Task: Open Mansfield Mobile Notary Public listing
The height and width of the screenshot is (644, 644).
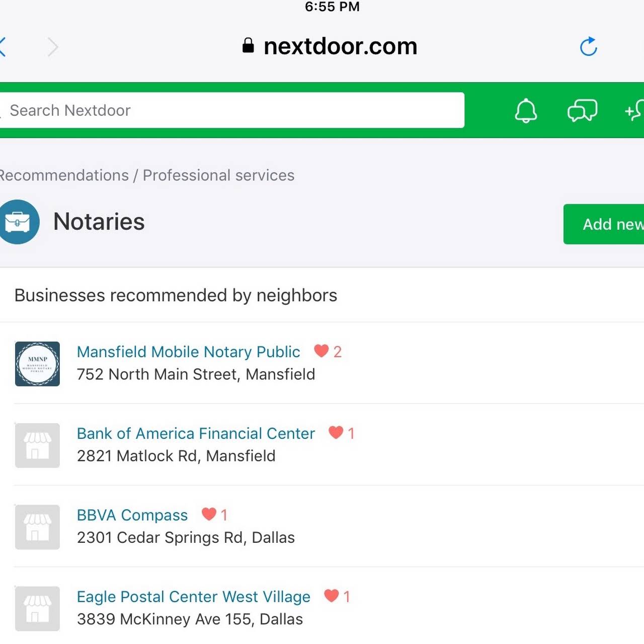Action: coord(188,352)
